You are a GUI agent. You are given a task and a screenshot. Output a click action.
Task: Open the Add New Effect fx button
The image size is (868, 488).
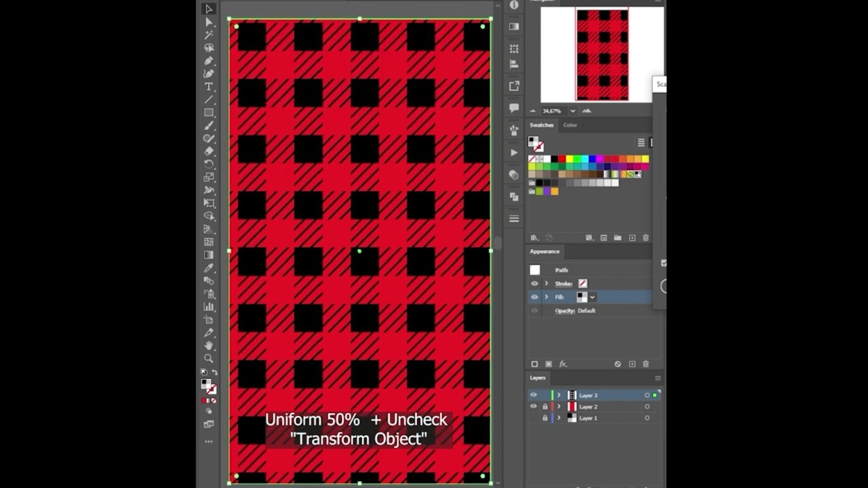point(564,364)
